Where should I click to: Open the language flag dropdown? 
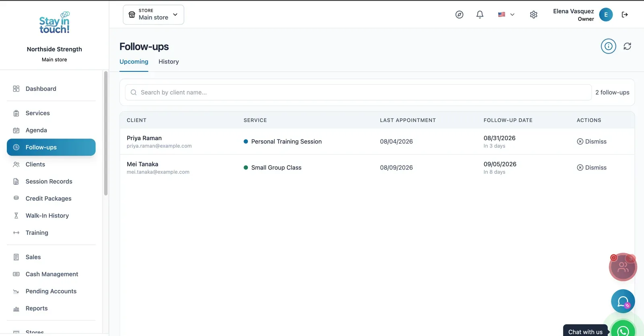[506, 15]
